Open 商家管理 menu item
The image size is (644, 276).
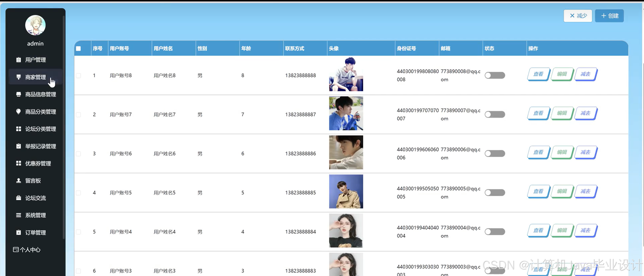point(35,77)
